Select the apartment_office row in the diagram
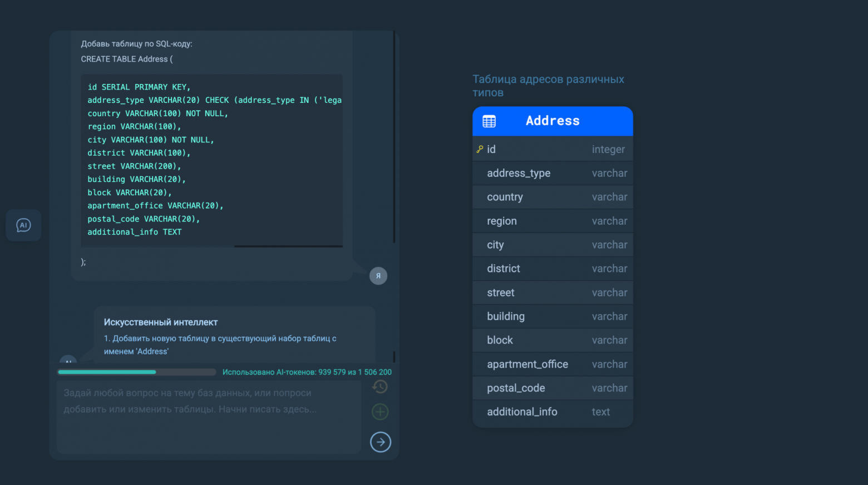The height and width of the screenshot is (485, 868). pyautogui.click(x=553, y=364)
